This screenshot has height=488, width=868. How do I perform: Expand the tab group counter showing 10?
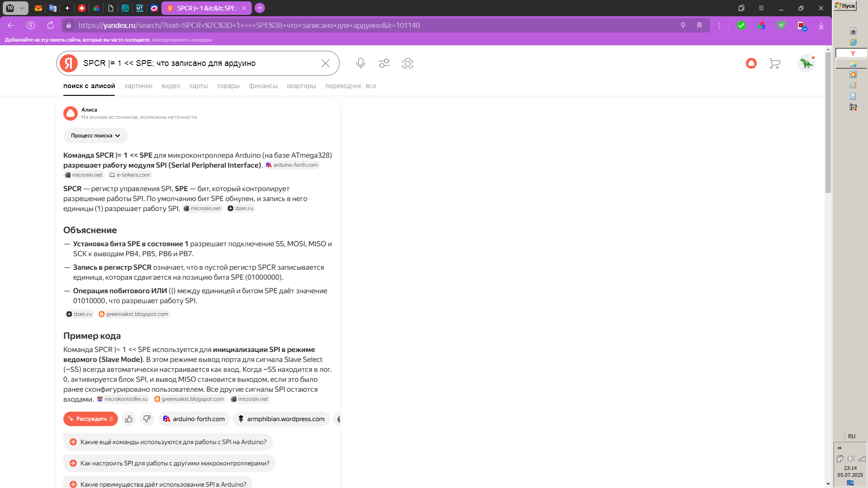point(16,8)
